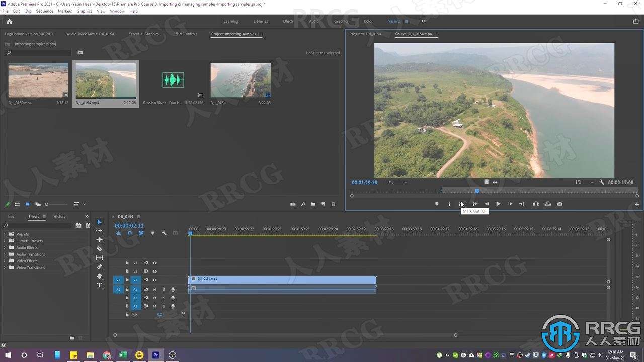
Task: Open the Markers menu
Action: (65, 11)
